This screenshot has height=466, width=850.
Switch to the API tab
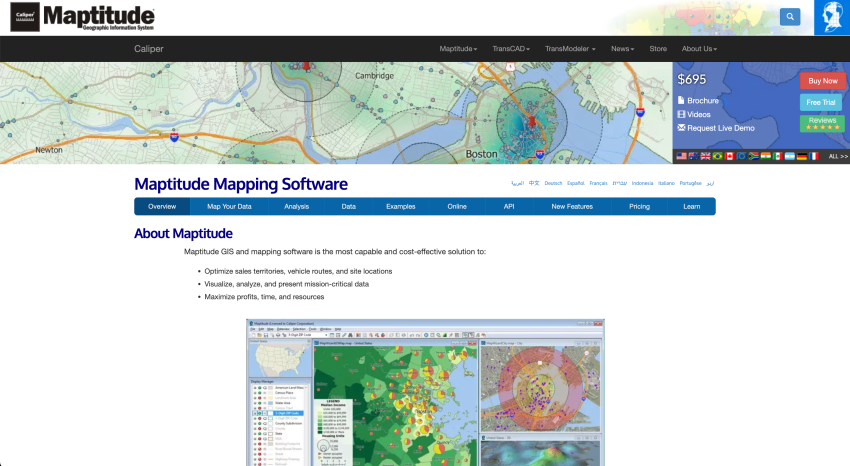(509, 206)
